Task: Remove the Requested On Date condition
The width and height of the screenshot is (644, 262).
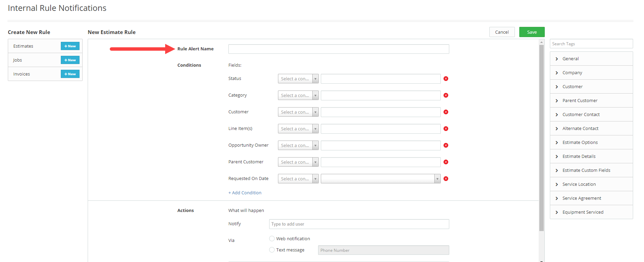Action: click(x=446, y=179)
